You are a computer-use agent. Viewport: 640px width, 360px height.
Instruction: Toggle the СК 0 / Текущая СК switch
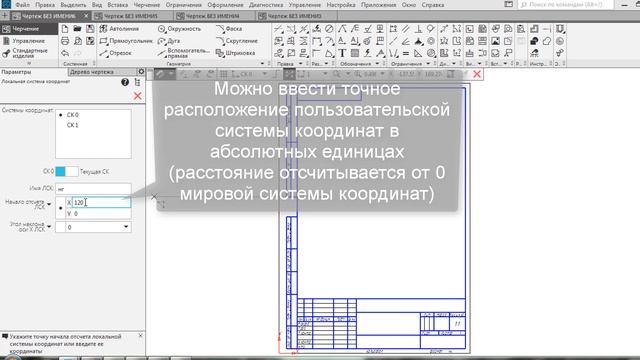tap(67, 172)
